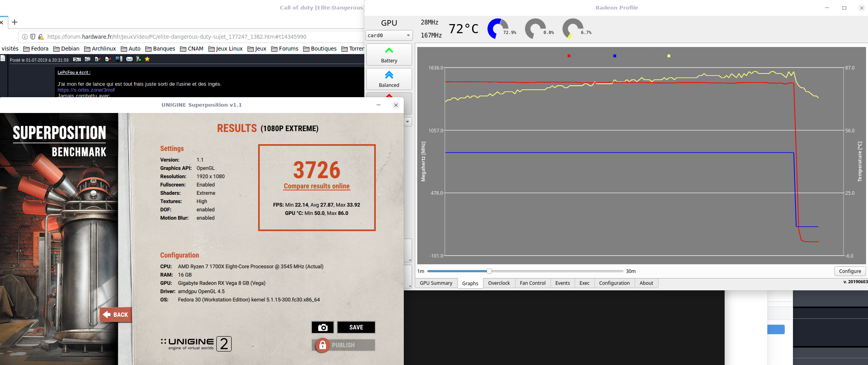Click the 167MHz clock readout
Image resolution: width=868 pixels, height=365 pixels.
point(431,36)
